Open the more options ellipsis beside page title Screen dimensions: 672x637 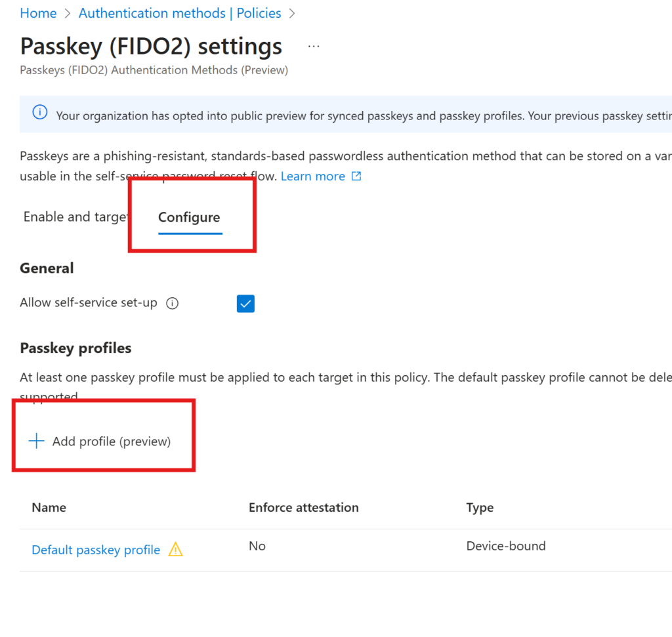(x=314, y=47)
